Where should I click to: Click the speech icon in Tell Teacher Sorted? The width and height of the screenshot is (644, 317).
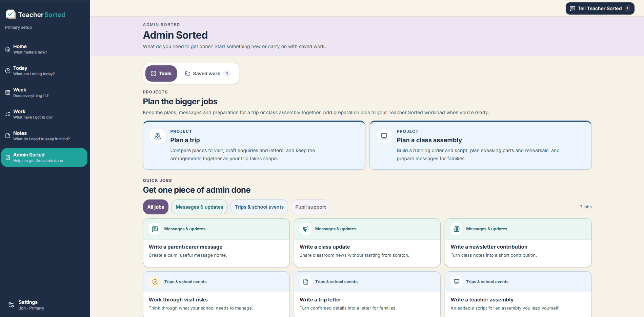[572, 8]
